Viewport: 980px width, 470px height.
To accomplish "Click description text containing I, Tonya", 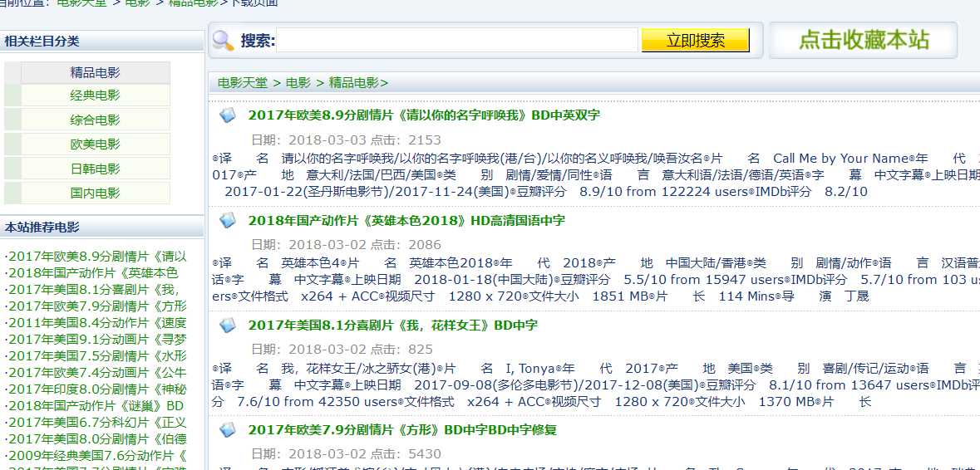I will point(596,384).
